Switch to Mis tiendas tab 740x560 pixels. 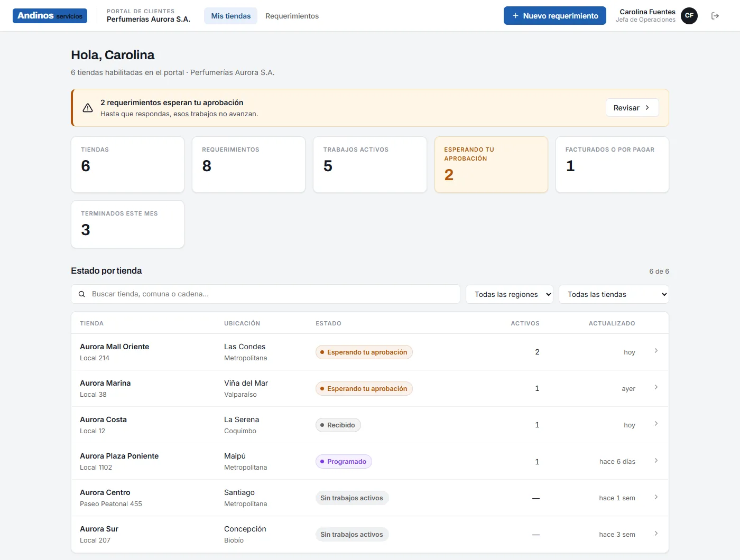[x=231, y=16]
